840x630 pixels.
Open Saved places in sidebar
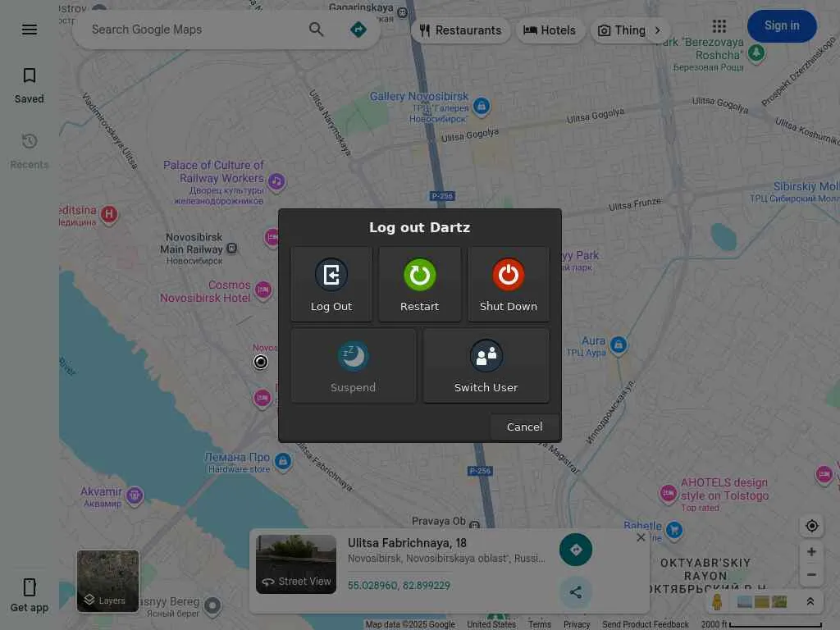pyautogui.click(x=30, y=85)
